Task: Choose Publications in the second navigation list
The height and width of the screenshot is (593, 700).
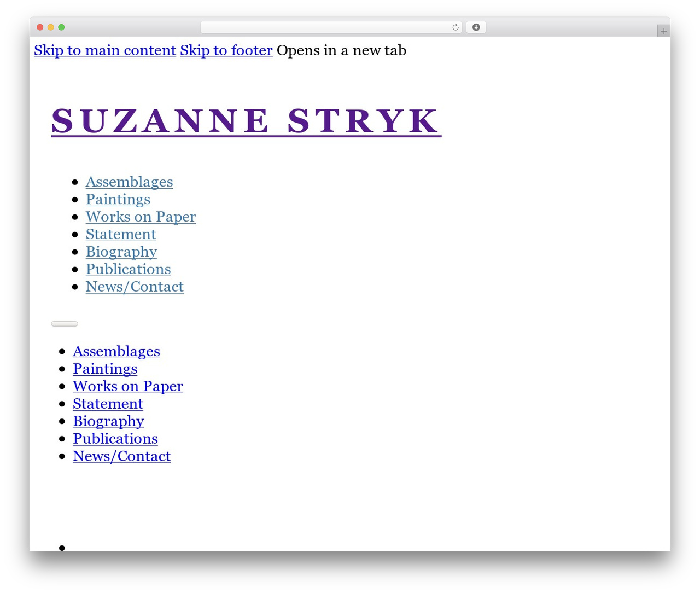Action: pyautogui.click(x=115, y=439)
